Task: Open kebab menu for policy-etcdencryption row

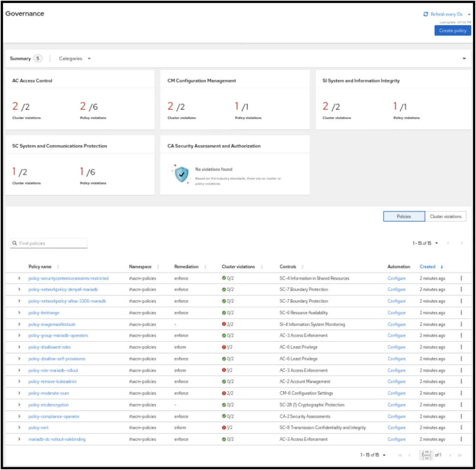Action: 461,405
